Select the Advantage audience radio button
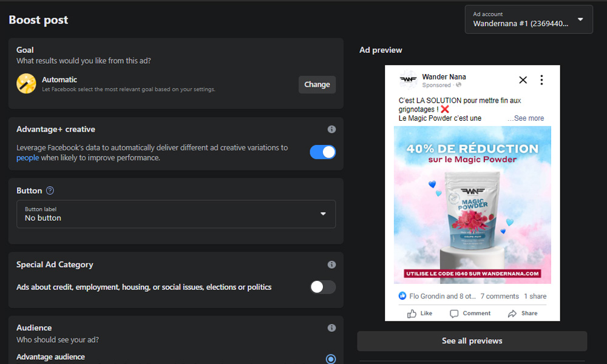Screen dimensions: 607x364 (x=330, y=359)
